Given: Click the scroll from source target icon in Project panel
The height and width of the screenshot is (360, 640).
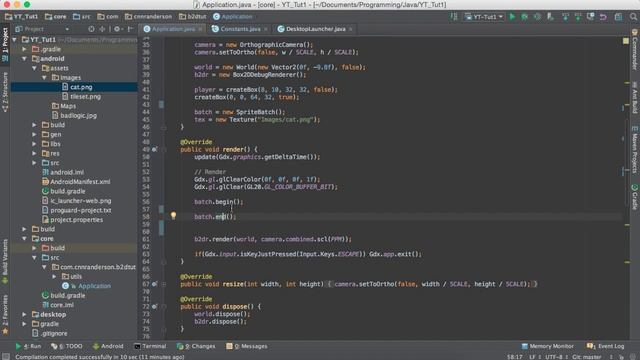Looking at the screenshot, I should 91,29.
